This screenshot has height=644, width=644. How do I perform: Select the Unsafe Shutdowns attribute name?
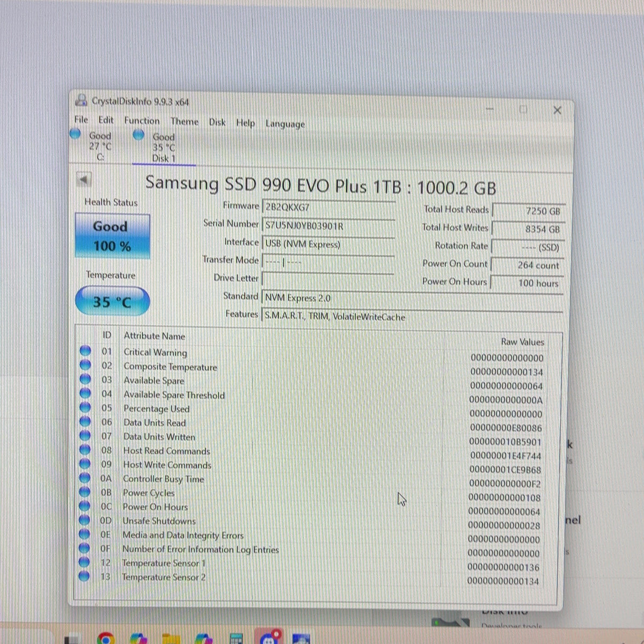(x=159, y=521)
